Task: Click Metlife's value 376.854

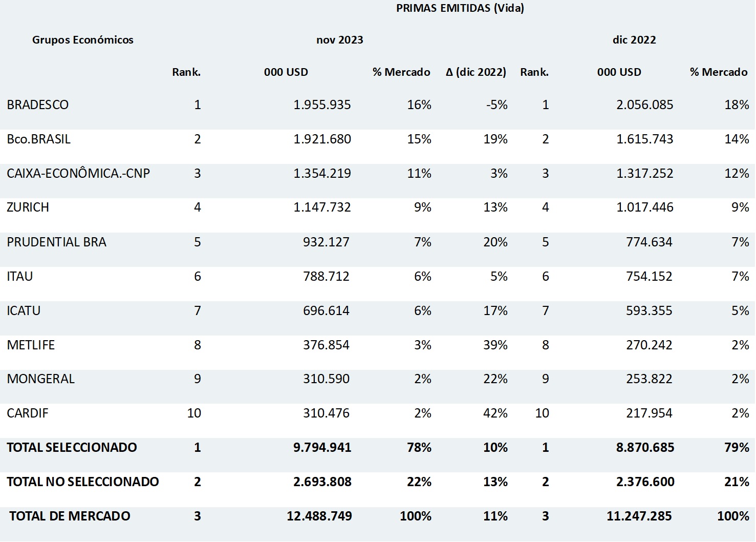Action: pyautogui.click(x=326, y=345)
